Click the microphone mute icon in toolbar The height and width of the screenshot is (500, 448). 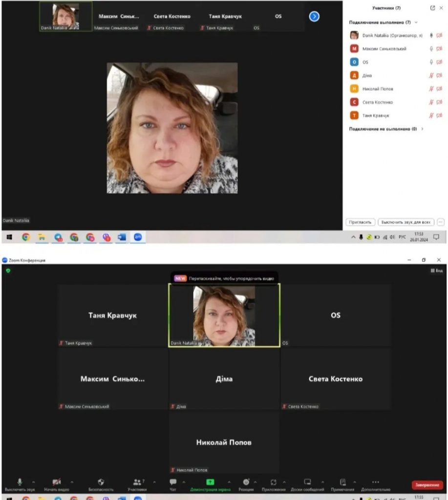point(20,481)
